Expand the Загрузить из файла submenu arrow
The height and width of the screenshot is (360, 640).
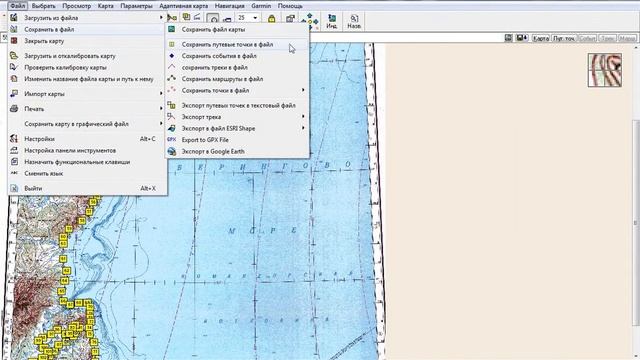(x=161, y=18)
